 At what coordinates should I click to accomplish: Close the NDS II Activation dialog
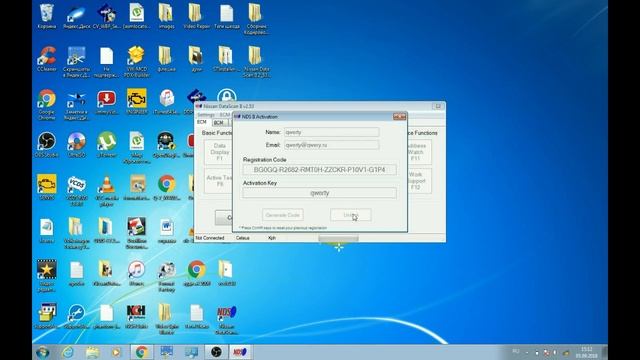pyautogui.click(x=399, y=117)
